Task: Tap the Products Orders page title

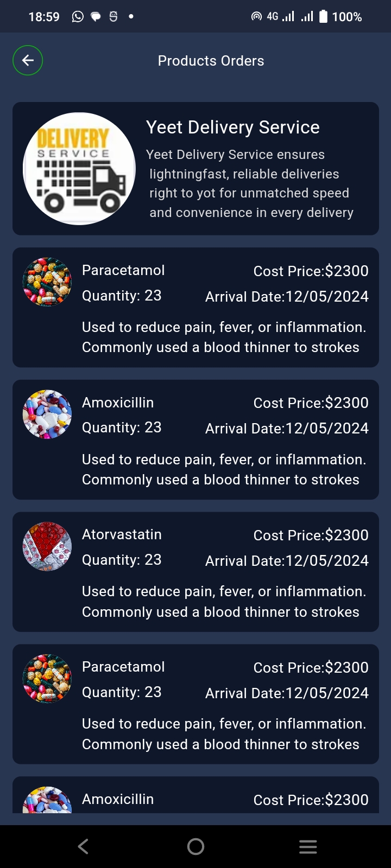Action: coord(211,61)
